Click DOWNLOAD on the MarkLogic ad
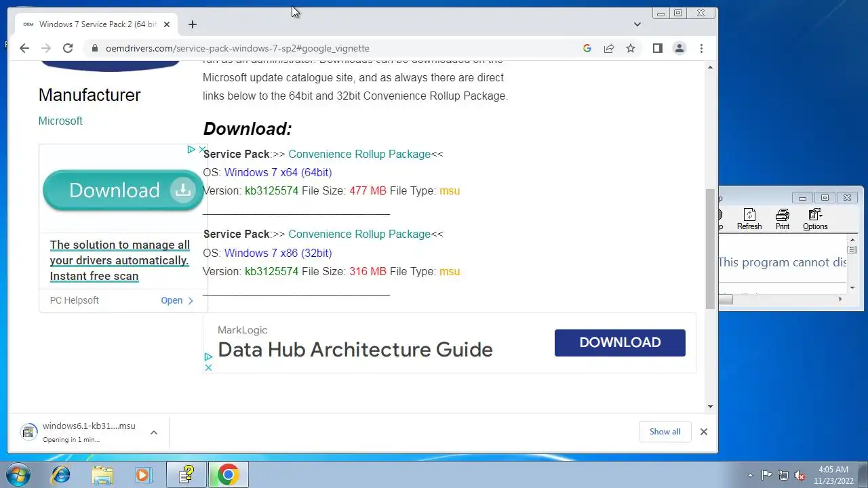 620,343
